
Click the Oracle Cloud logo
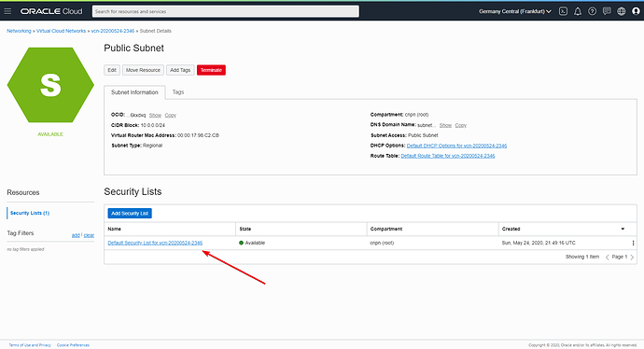pos(51,11)
